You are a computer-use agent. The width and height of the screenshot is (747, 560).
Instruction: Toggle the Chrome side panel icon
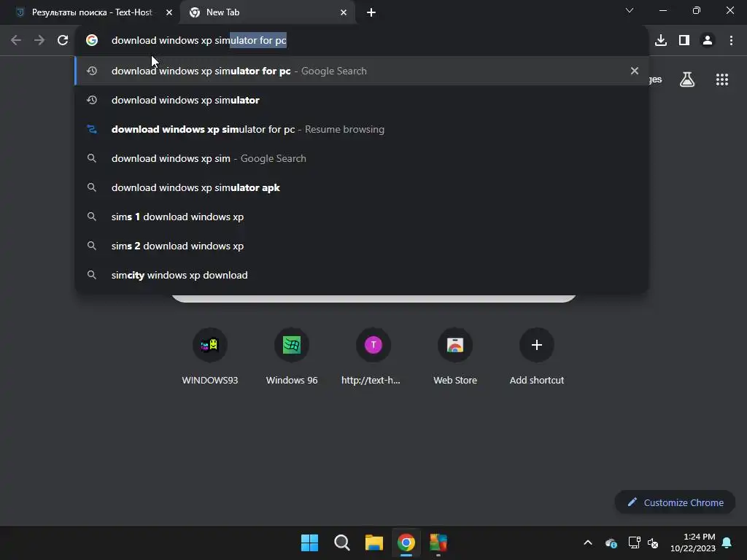pyautogui.click(x=684, y=41)
